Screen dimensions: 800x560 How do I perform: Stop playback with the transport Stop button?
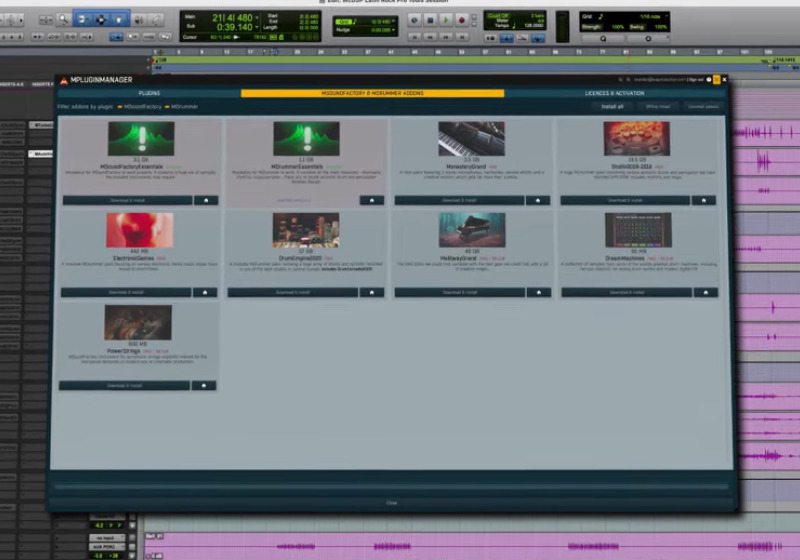tap(430, 20)
